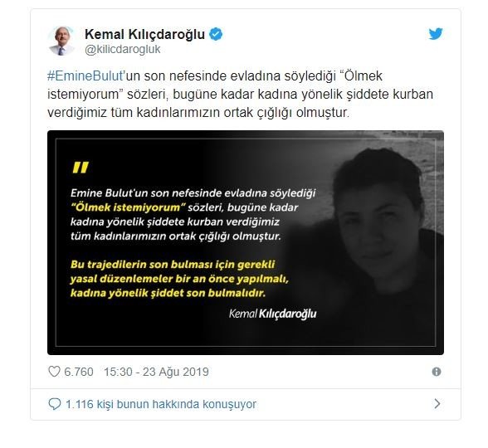Screen dimensions: 488x448
Task: Click the 6.760 likes count
Action: tap(78, 372)
